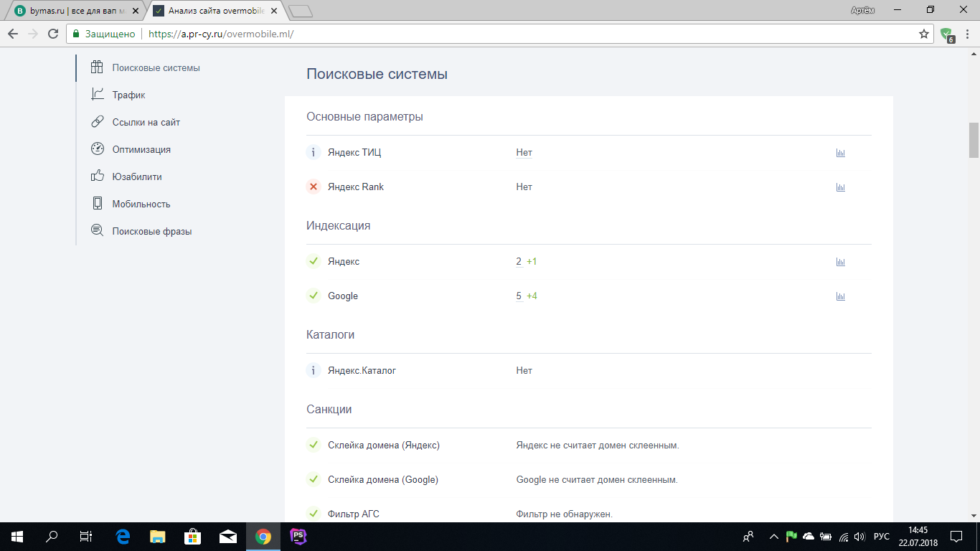Screen dimensions: 980x551
Task: Click the search-bubble icon beside Поисковые фразы
Action: 98,231
